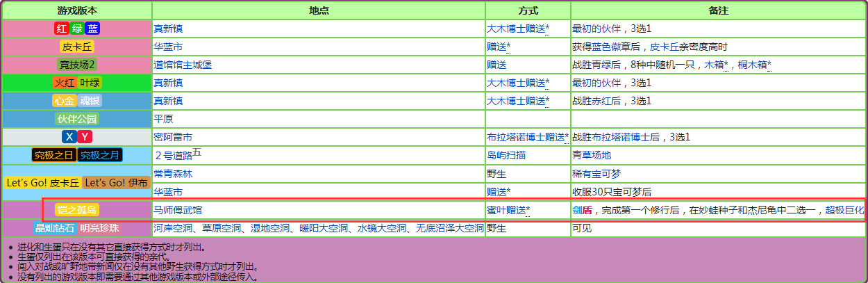
Task: Open the 木箱* link in notes
Action: tap(717, 65)
